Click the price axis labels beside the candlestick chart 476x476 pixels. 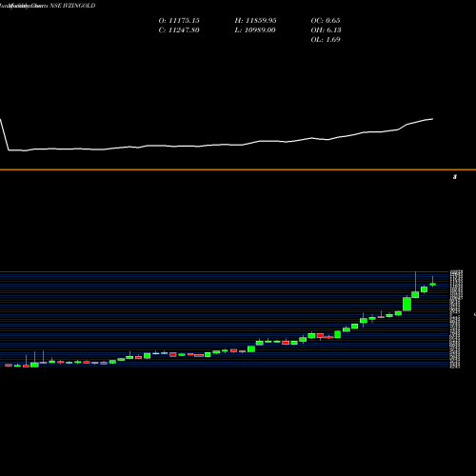click(456, 319)
